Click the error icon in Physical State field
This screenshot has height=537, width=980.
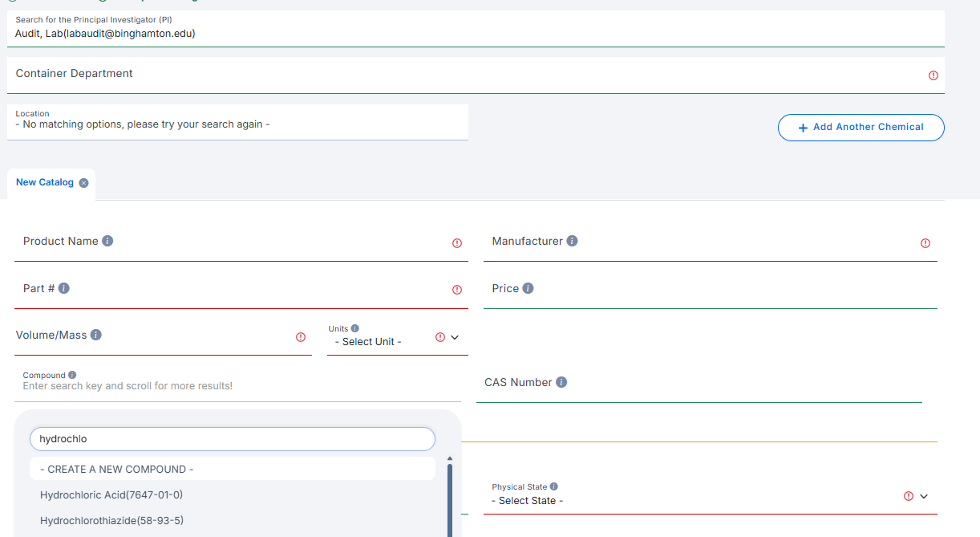pyautogui.click(x=909, y=496)
